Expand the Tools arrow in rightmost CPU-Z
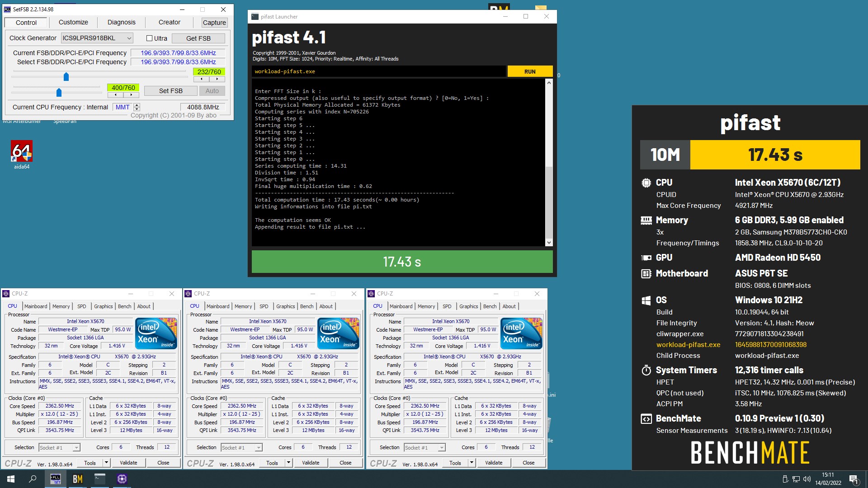The image size is (868, 488). [472, 463]
